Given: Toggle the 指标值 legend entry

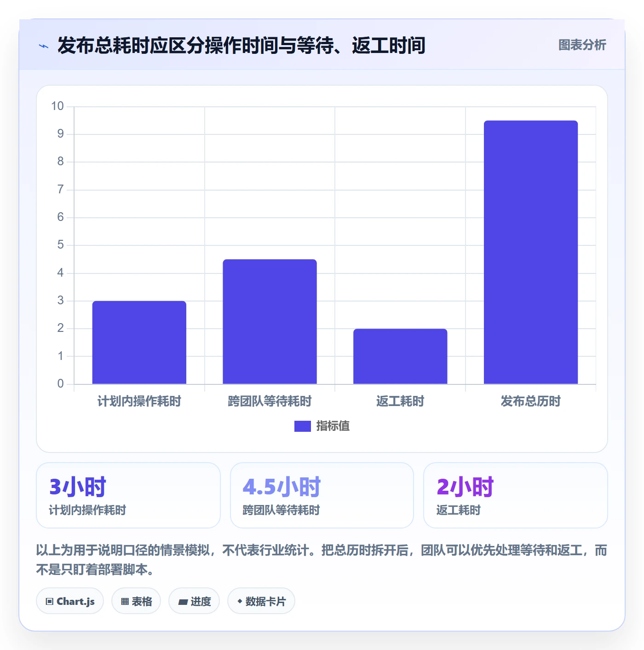Looking at the screenshot, I should [x=322, y=426].
